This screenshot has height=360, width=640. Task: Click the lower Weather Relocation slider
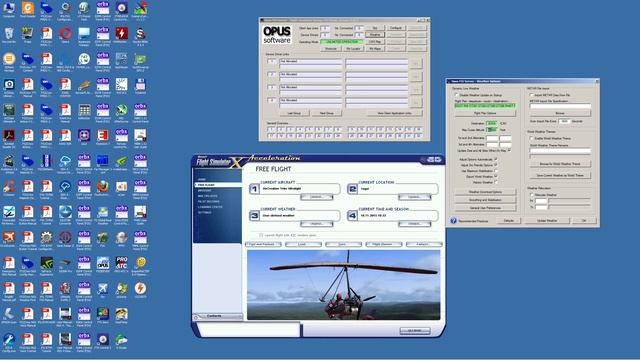point(569,207)
